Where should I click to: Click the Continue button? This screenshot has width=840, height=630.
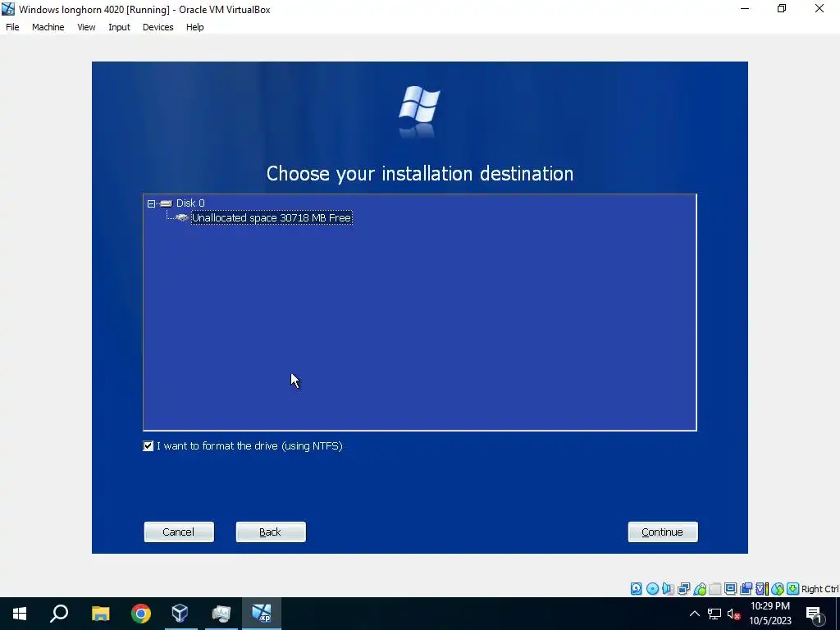(663, 532)
